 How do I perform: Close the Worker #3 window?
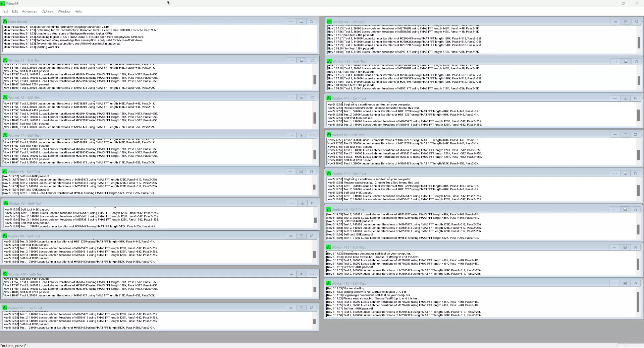coord(313,203)
